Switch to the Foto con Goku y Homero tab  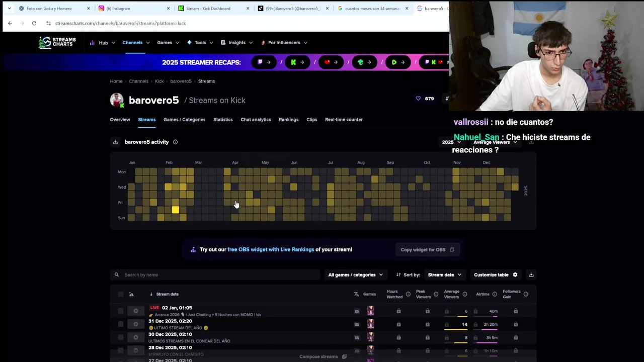coord(49,9)
